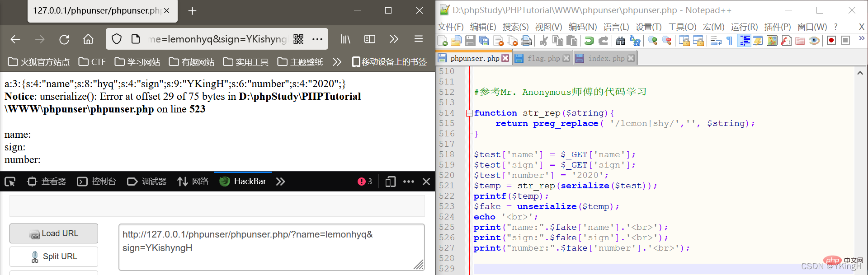Image resolution: width=868 pixels, height=275 pixels.
Task: Open the 插件(P) menu in Notepad++
Action: click(778, 27)
